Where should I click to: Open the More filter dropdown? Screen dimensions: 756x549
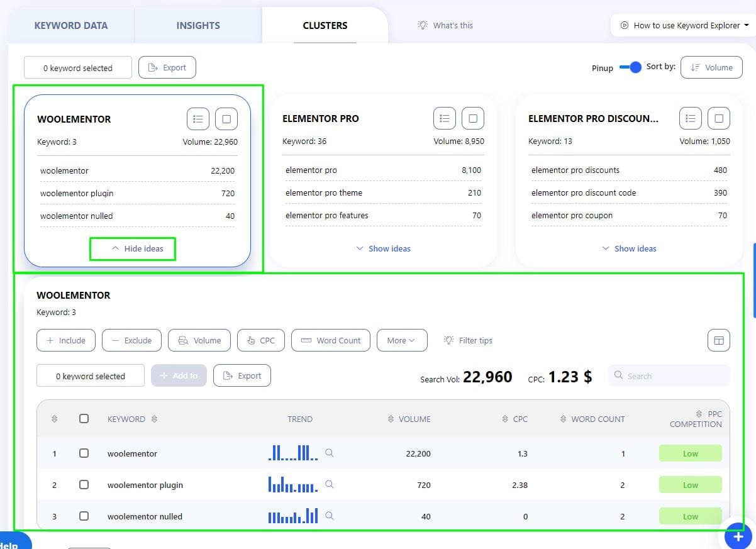(401, 340)
